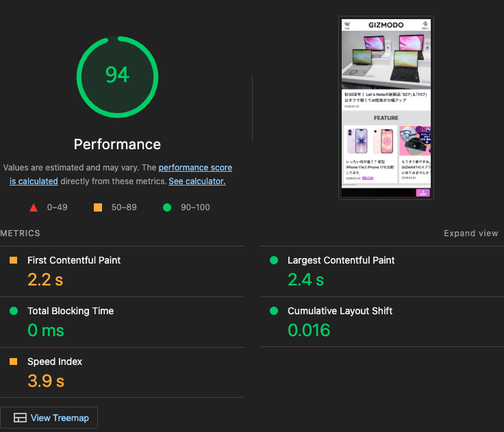
Task: Click green dot beside Largest Contentful Paint
Action: point(274,260)
